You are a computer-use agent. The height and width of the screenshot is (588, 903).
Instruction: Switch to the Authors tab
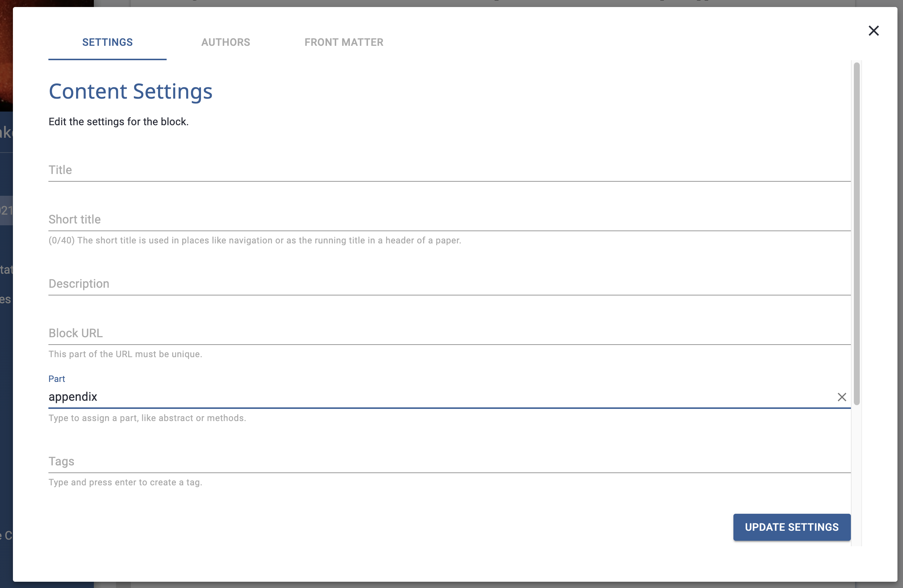pyautogui.click(x=226, y=42)
